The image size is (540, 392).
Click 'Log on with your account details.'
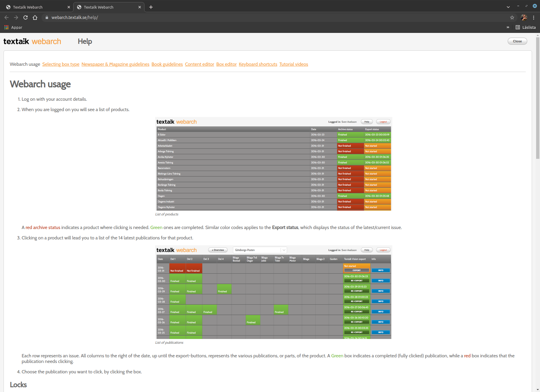pos(54,99)
